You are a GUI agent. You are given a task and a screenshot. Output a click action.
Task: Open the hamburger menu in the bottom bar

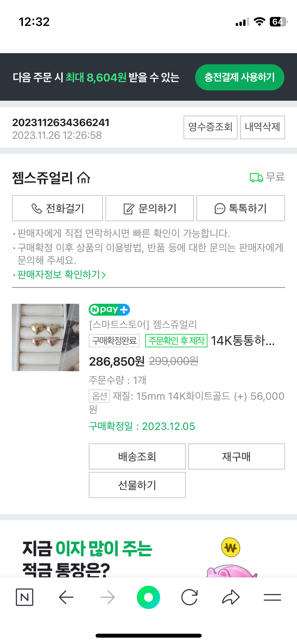point(272,597)
